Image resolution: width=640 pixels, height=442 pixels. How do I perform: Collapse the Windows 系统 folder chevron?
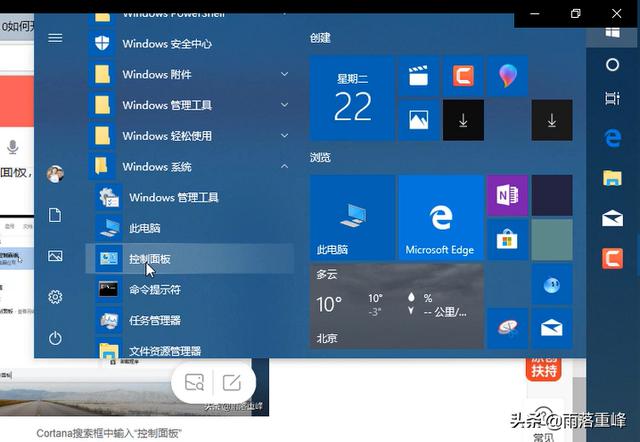tap(284, 166)
